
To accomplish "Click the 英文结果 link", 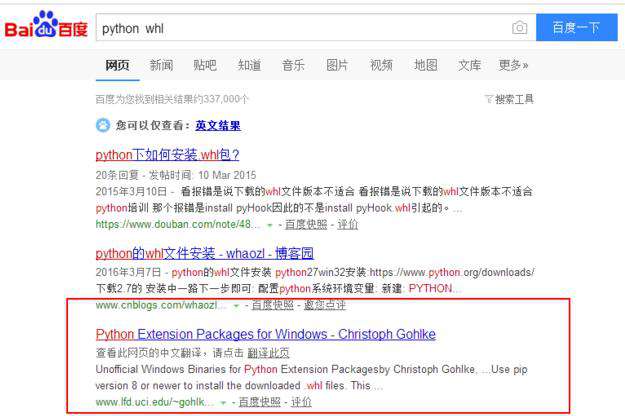I will coord(218,126).
